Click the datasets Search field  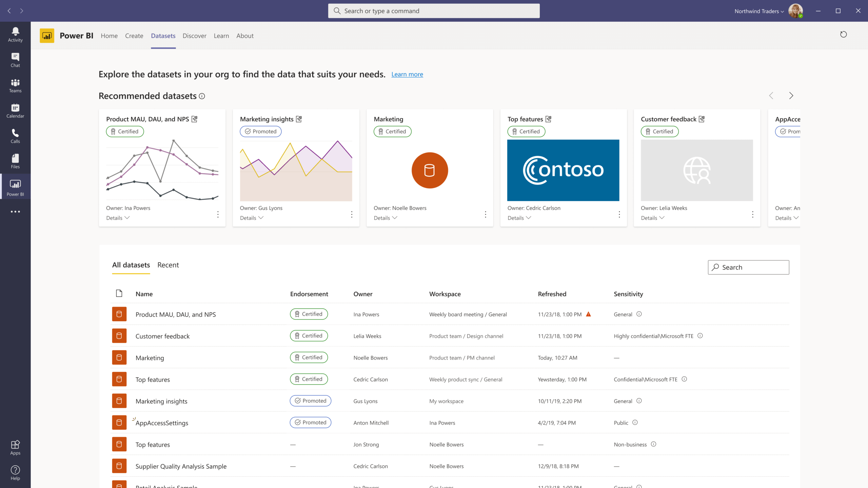click(x=748, y=267)
